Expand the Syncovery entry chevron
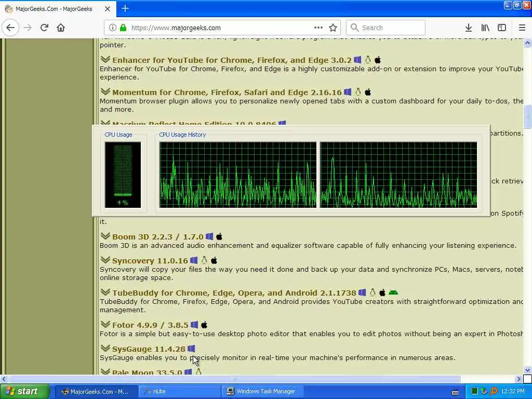The width and height of the screenshot is (532, 399). (105, 260)
